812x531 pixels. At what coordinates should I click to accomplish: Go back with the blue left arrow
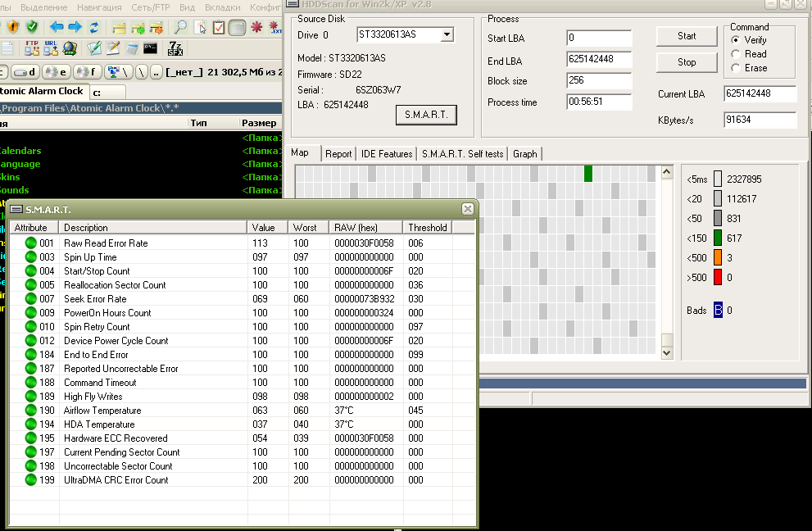click(57, 27)
